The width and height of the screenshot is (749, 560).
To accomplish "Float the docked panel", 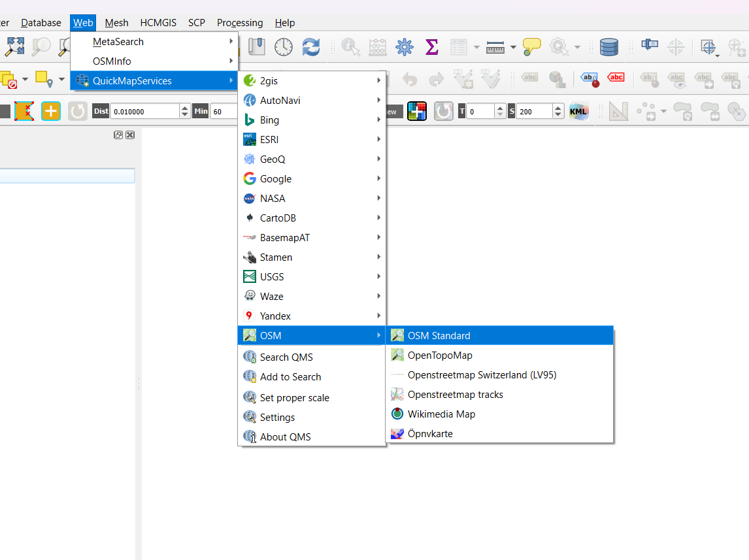I will 118,135.
